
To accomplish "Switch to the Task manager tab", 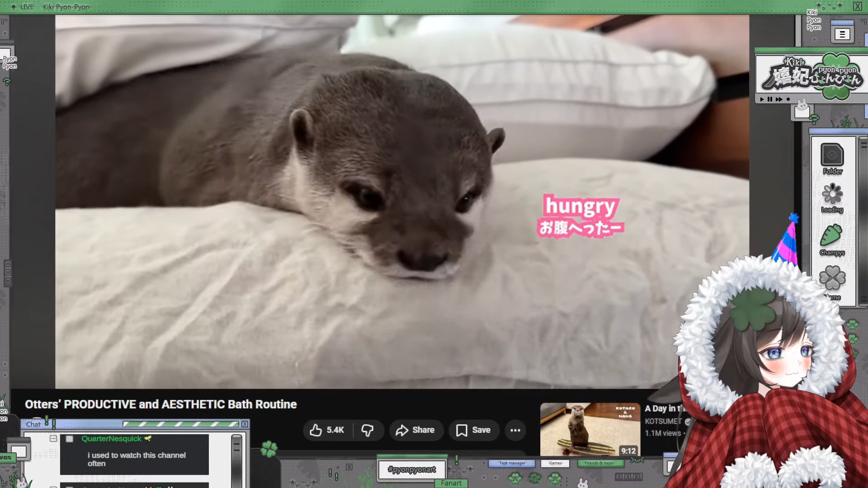I will click(x=512, y=463).
